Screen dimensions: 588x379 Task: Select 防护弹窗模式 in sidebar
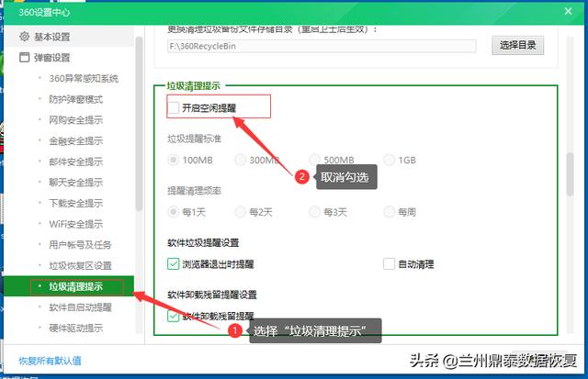tap(75, 99)
